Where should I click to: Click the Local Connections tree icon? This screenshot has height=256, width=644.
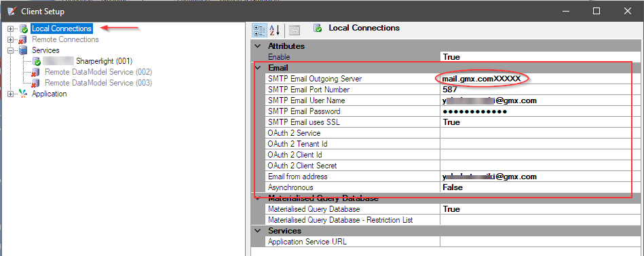coord(24,29)
